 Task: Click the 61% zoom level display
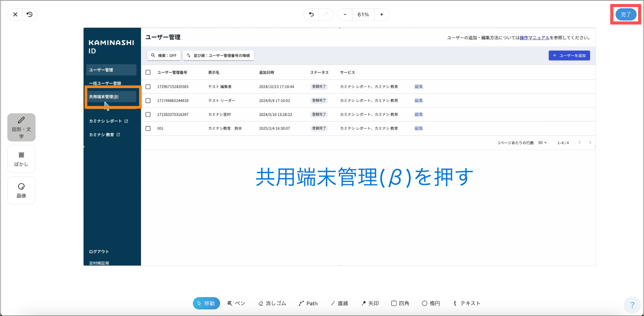(x=363, y=14)
